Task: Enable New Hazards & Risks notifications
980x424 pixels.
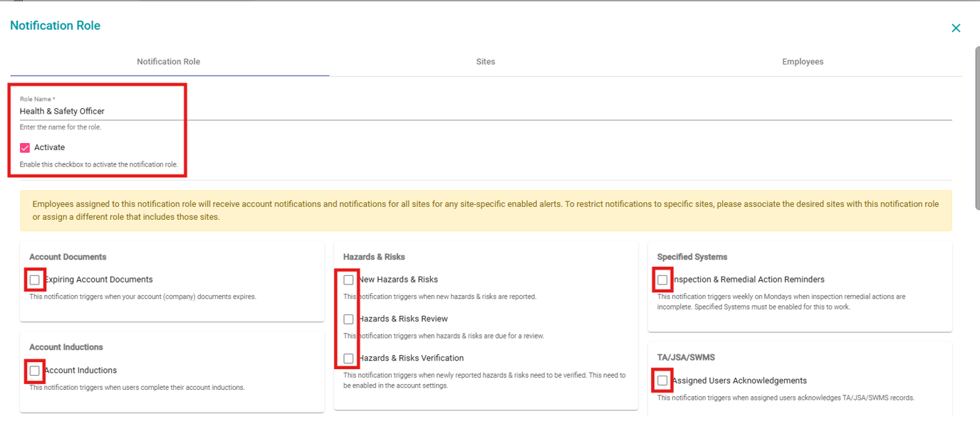Action: [x=348, y=280]
